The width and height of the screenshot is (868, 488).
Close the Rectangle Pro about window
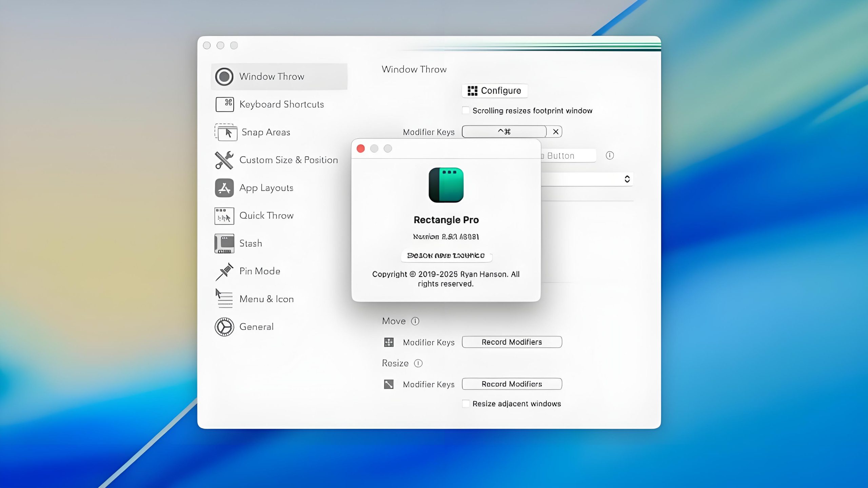tap(361, 149)
